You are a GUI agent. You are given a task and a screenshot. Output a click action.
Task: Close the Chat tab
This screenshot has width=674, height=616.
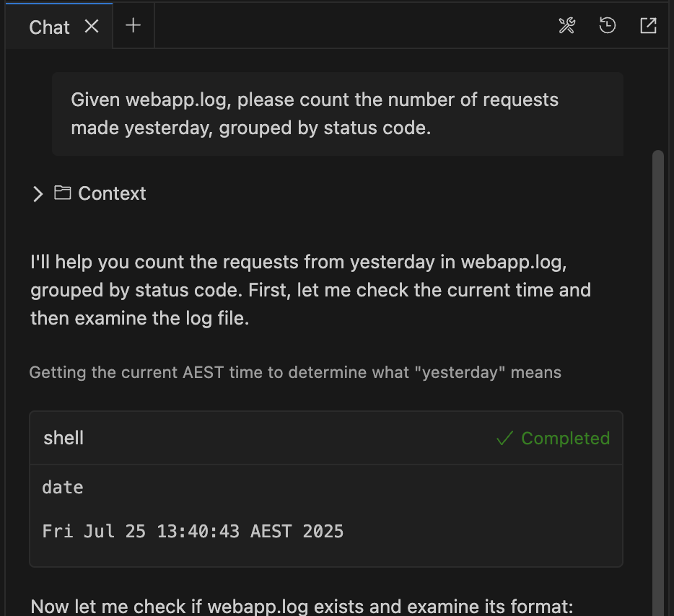coord(91,27)
